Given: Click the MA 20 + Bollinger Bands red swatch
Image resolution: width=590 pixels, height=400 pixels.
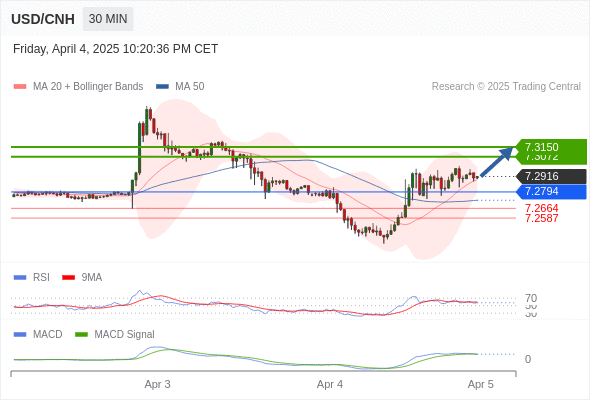Looking at the screenshot, I should coord(20,87).
